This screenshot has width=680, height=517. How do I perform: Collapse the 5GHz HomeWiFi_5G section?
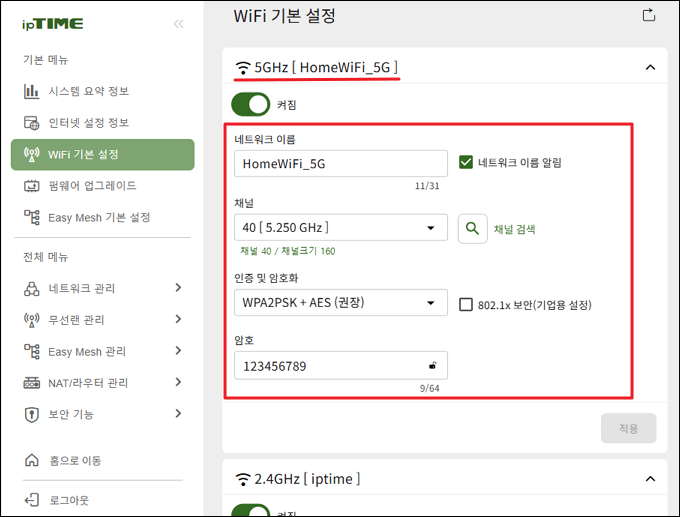(650, 67)
